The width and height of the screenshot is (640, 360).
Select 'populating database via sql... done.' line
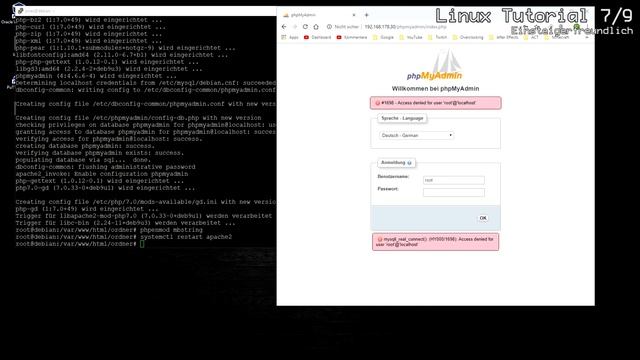point(83,160)
